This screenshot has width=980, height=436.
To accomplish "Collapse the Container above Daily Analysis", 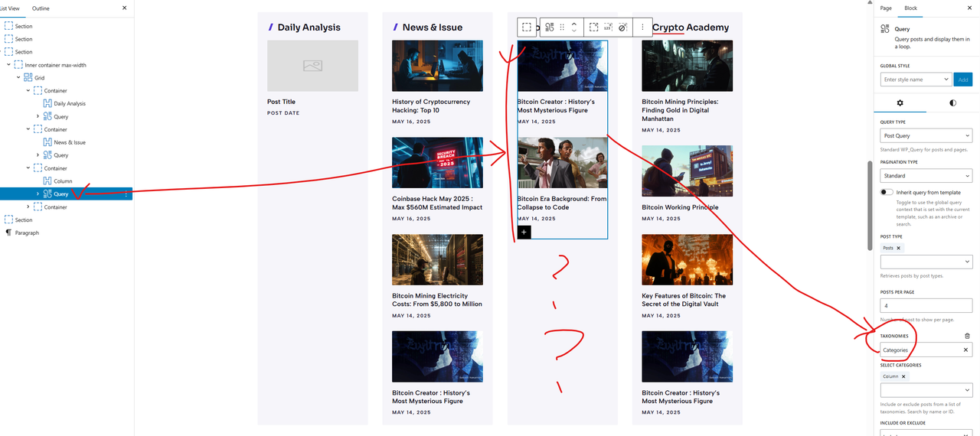I will click(28, 90).
